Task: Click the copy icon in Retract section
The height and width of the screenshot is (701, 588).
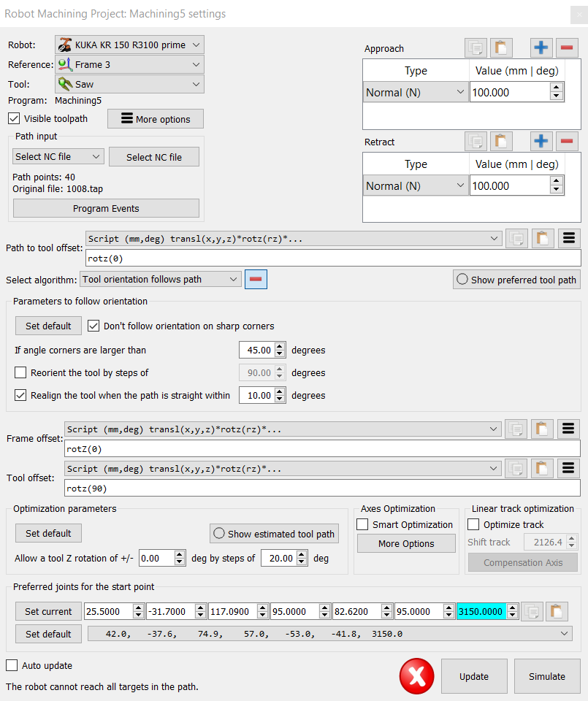Action: 476,142
